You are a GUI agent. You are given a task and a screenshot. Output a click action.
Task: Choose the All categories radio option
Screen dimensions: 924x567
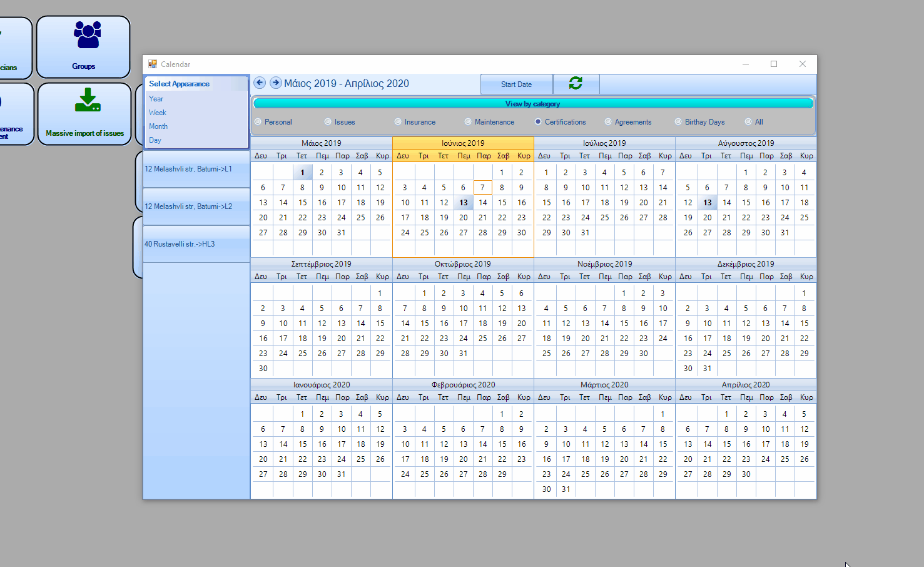tap(749, 122)
